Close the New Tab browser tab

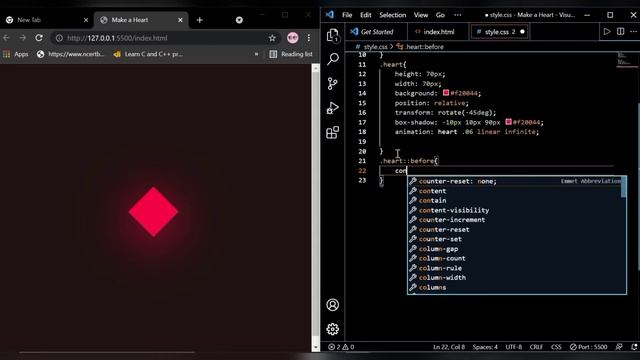click(86, 20)
